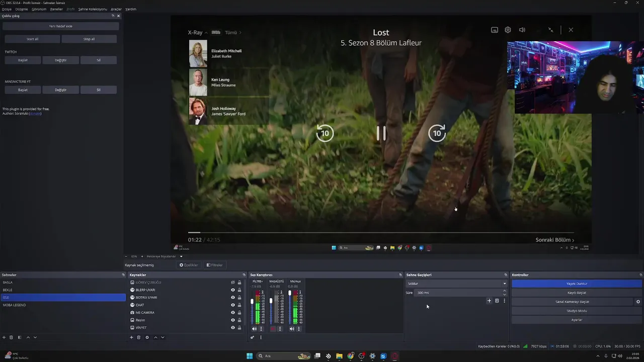Open FILTRE+ channel options dots
The width and height of the screenshot is (644, 362).
pos(261,329)
